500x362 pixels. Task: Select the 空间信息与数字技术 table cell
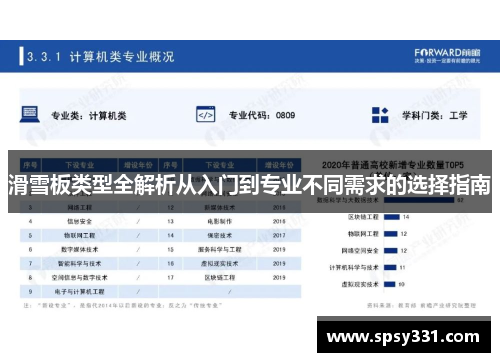[79, 277]
